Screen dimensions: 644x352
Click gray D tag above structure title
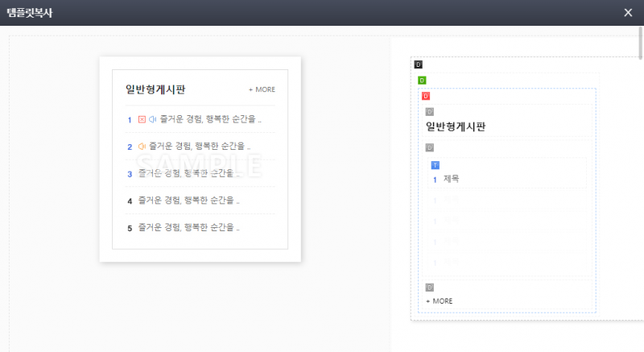click(x=429, y=111)
